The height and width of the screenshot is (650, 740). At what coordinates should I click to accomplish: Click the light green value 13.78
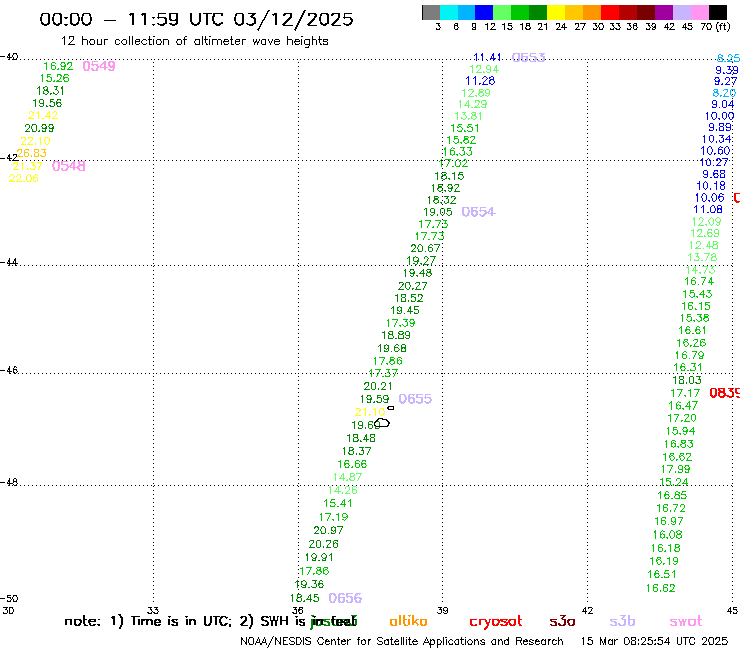pyautogui.click(x=702, y=257)
